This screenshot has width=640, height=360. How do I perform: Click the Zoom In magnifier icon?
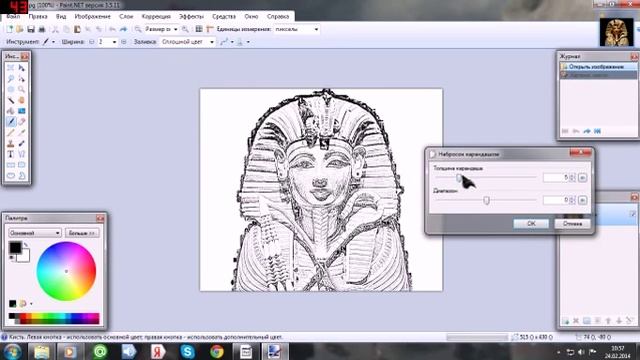pos(185,29)
